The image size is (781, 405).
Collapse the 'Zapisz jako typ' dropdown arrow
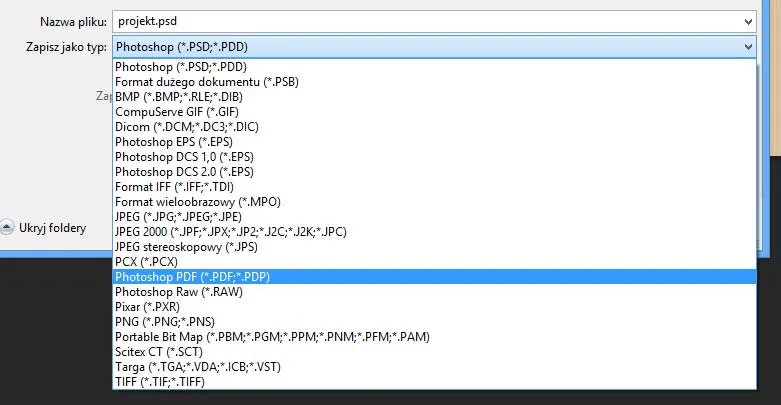(748, 47)
